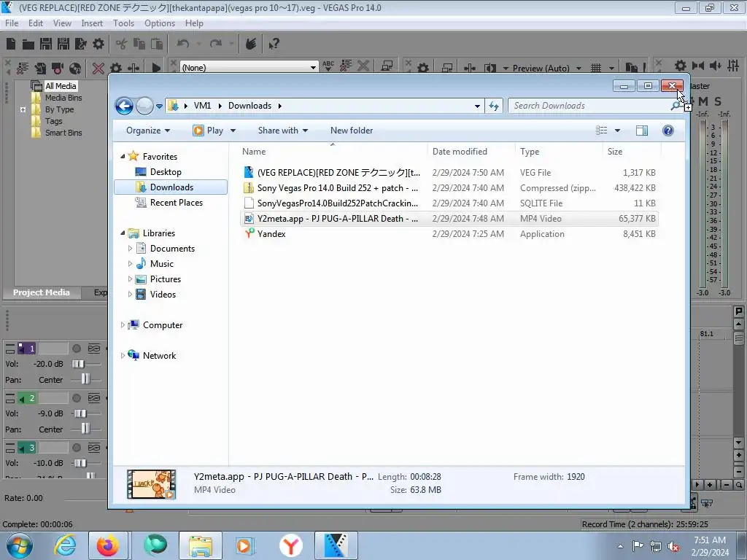Viewport: 747px width, 560px height.
Task: Click the Undo arrow in VEGAS toolbar
Action: [x=182, y=44]
